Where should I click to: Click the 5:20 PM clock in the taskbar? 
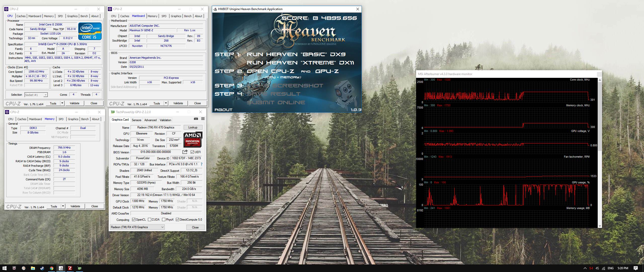623,268
